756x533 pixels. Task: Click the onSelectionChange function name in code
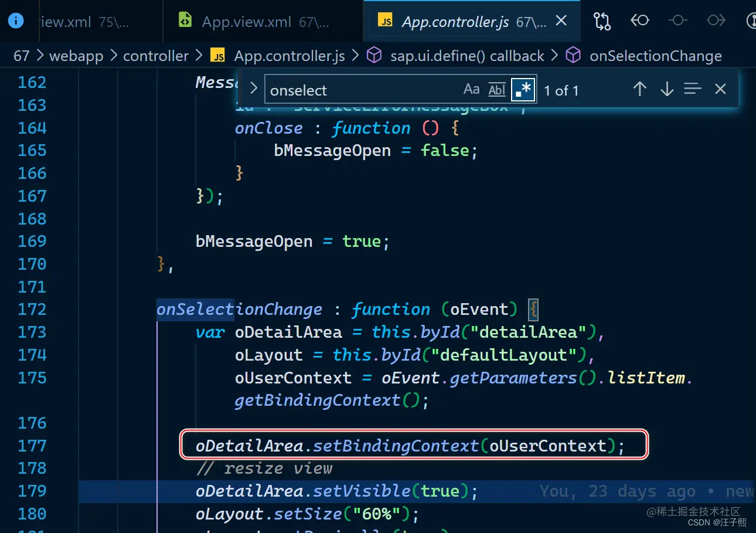(239, 309)
